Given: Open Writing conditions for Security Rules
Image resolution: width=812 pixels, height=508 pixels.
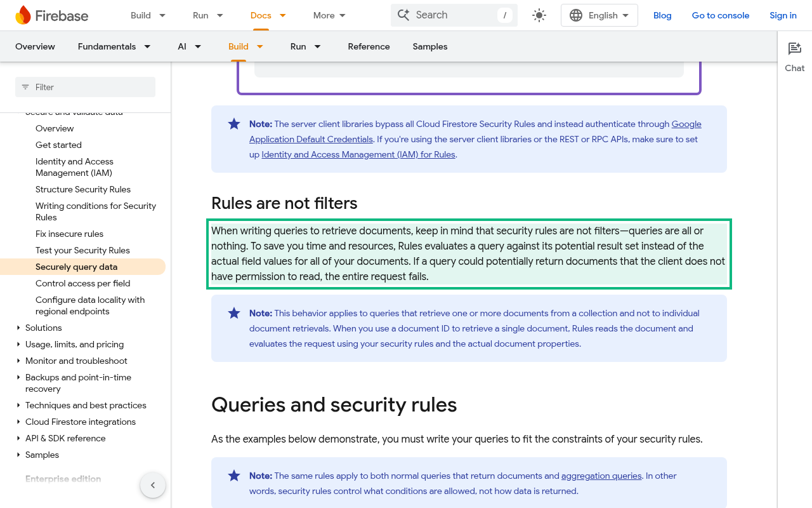Looking at the screenshot, I should 96,211.
